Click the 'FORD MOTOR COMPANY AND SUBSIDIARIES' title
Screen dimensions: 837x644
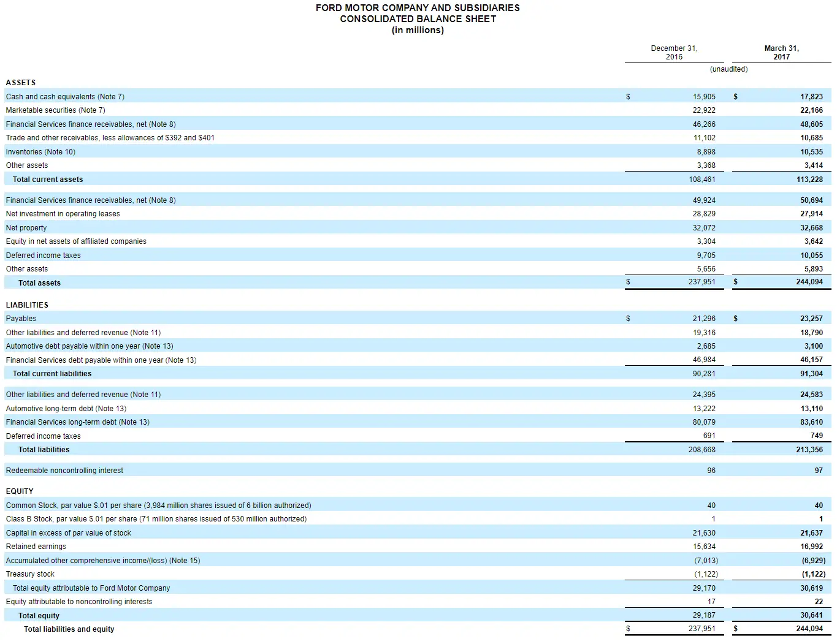[x=418, y=8]
